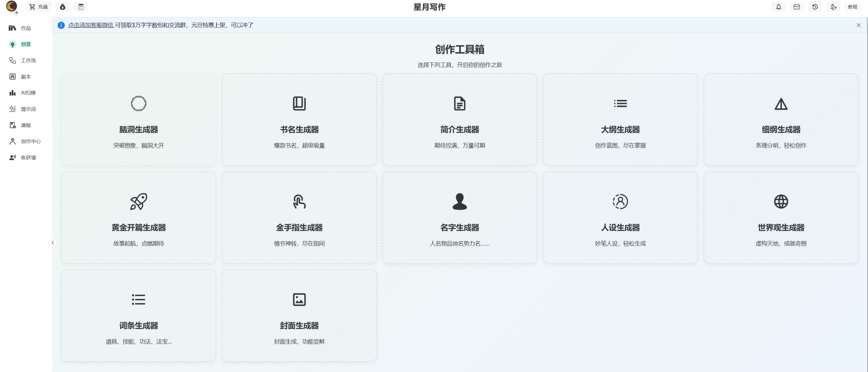Open your profile avatar
Image resolution: width=868 pixels, height=372 pixels.
(x=12, y=7)
